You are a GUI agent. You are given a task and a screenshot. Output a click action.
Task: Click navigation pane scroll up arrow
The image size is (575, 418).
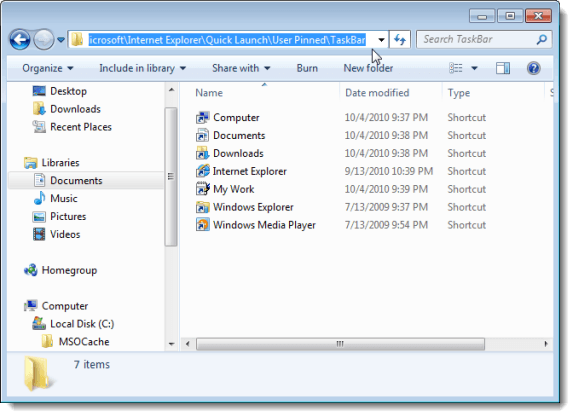click(x=171, y=89)
